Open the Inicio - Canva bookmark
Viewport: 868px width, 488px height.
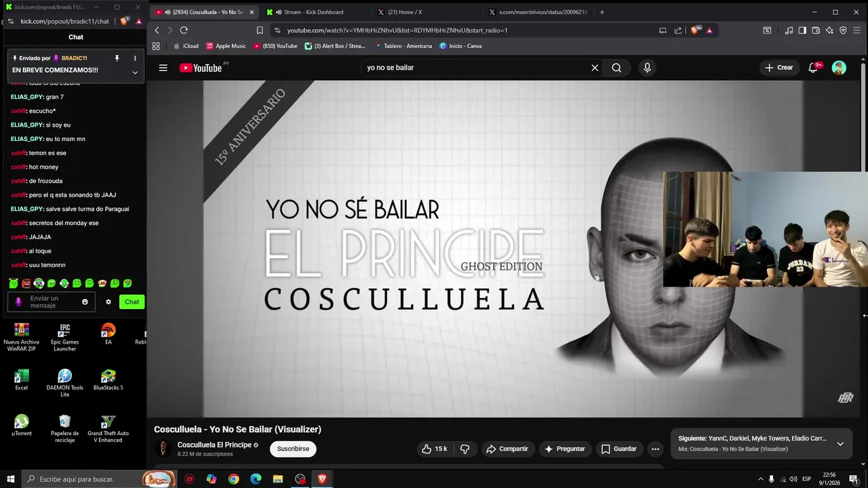coord(460,46)
